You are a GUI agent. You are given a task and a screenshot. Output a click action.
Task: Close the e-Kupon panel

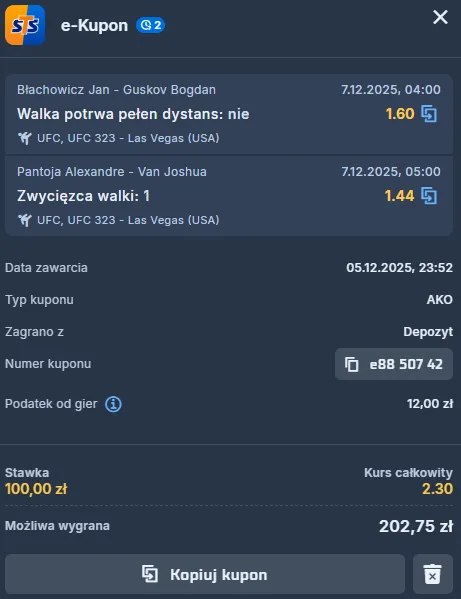point(440,17)
